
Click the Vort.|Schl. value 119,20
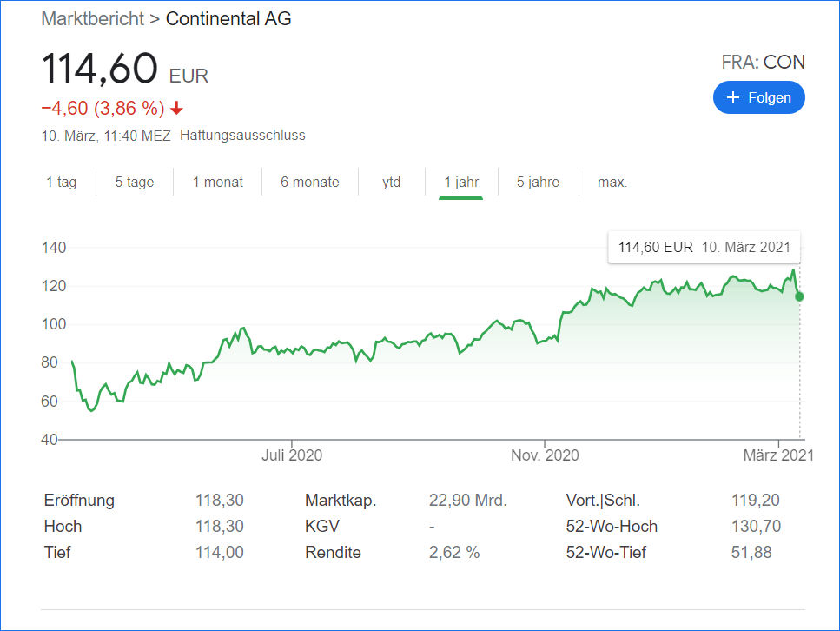[x=756, y=501]
